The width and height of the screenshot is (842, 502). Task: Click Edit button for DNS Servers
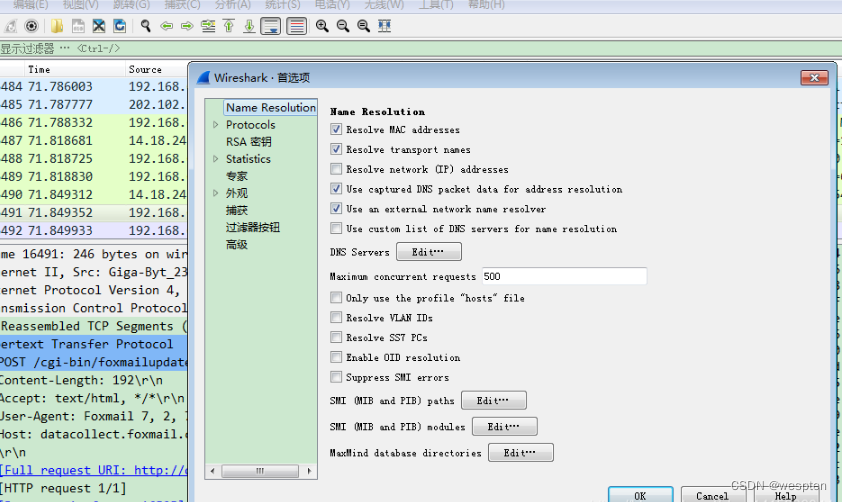tap(429, 252)
